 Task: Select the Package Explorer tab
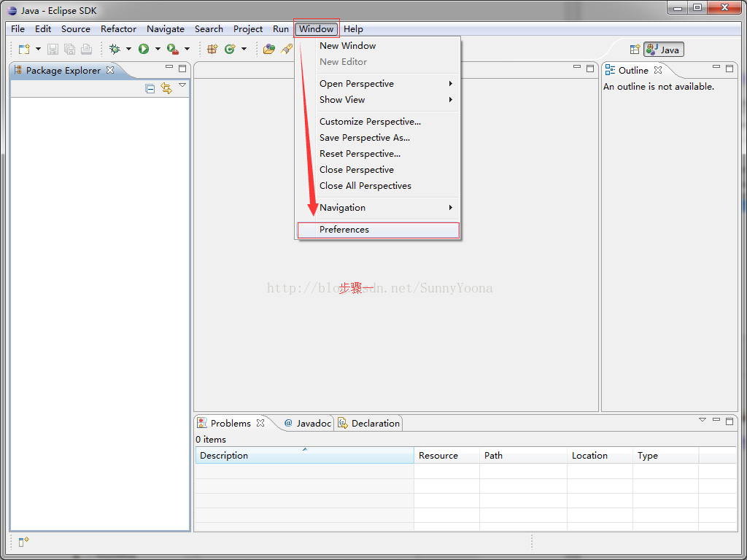64,71
